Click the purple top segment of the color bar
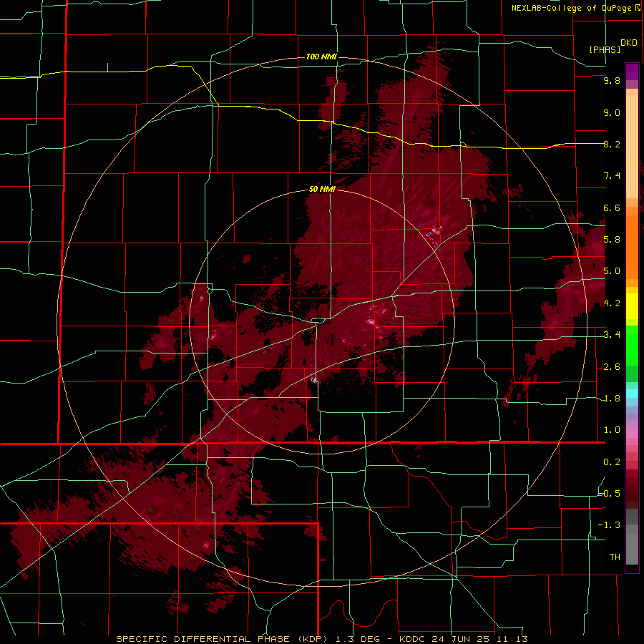Image resolution: width=644 pixels, height=644 pixels. (x=632, y=72)
